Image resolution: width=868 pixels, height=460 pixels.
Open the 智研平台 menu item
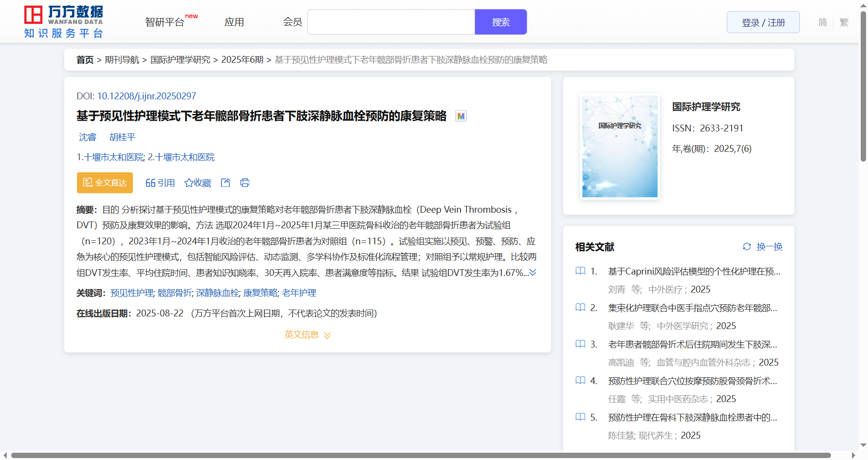click(x=165, y=22)
